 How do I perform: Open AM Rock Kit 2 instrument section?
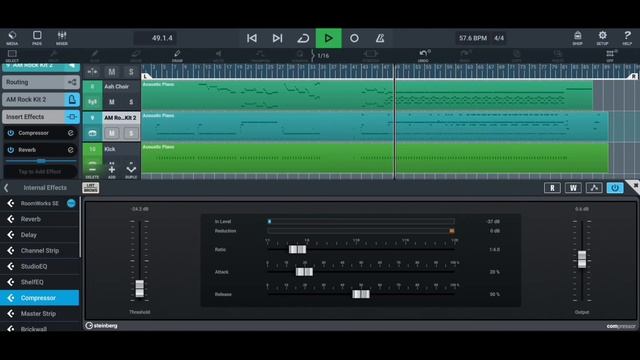click(41, 99)
